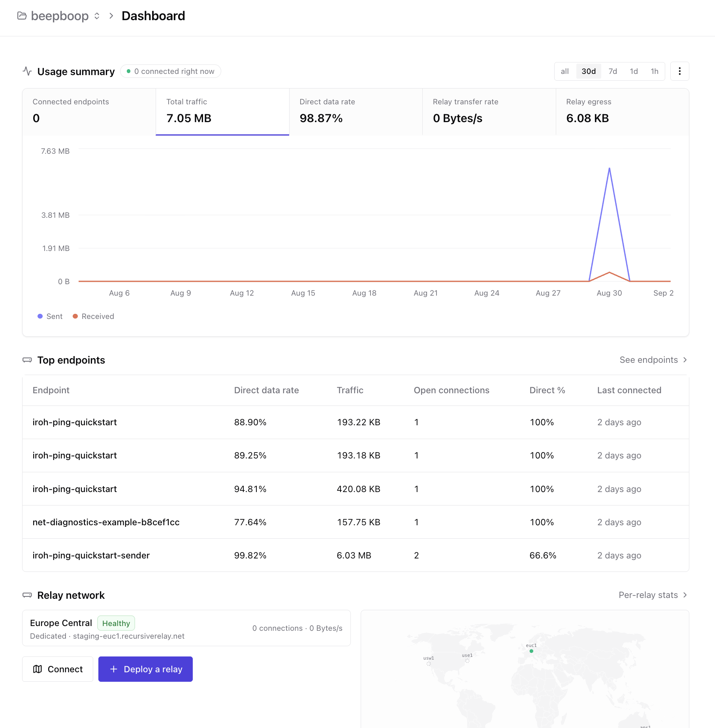Click the chevron next to Per-relay stats
The image size is (715, 728).
click(x=685, y=595)
